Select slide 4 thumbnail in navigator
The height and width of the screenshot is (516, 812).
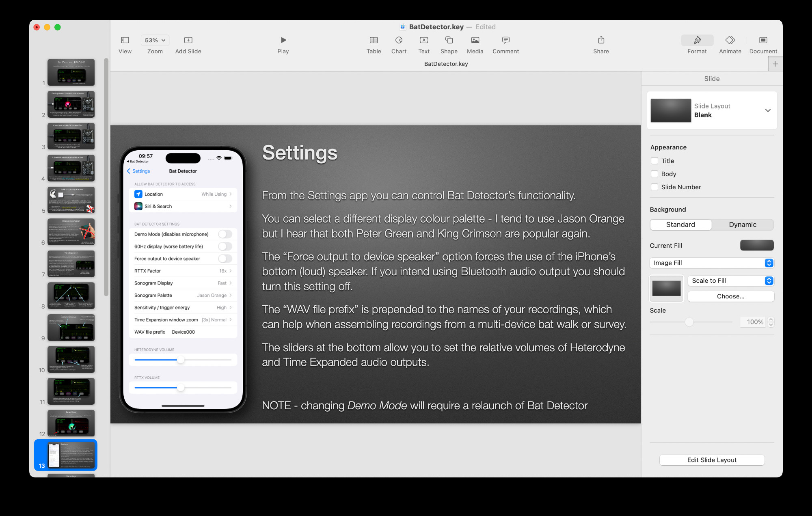click(71, 168)
